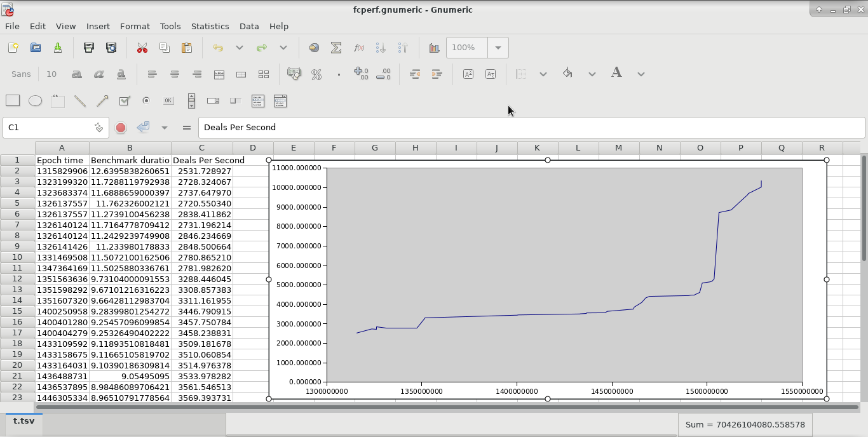
Task: Click the formula bar input field
Action: coord(531,128)
